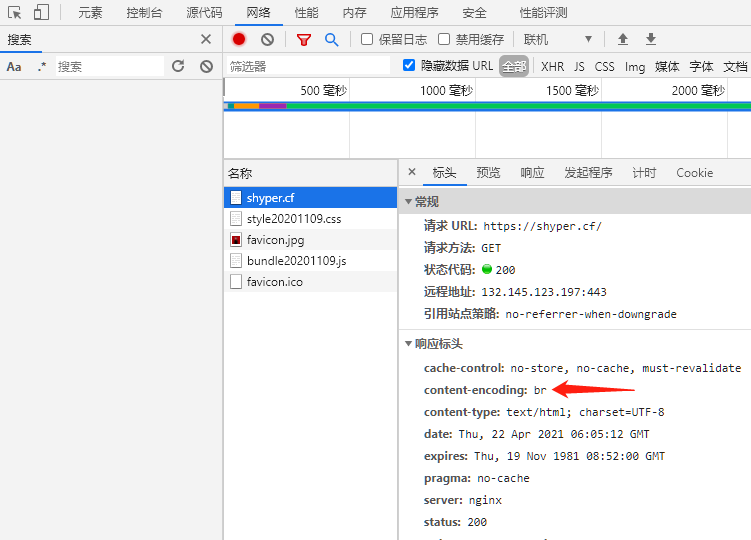This screenshot has width=751, height=540.
Task: Open the 安全 tab
Action: click(474, 13)
